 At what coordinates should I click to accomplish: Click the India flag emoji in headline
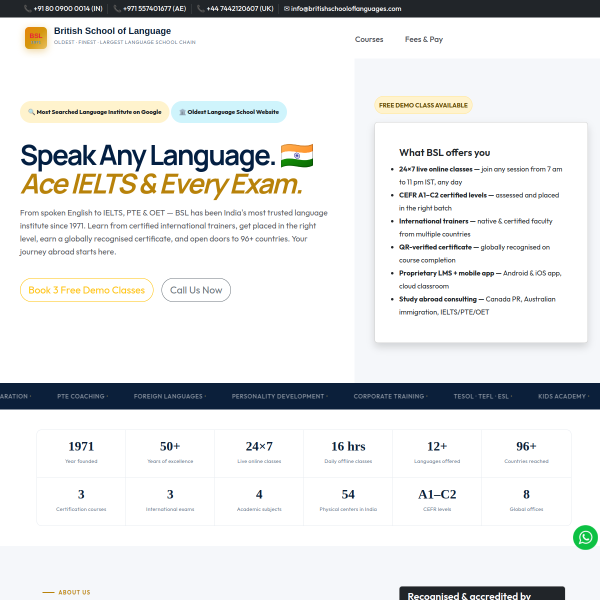[x=297, y=156]
